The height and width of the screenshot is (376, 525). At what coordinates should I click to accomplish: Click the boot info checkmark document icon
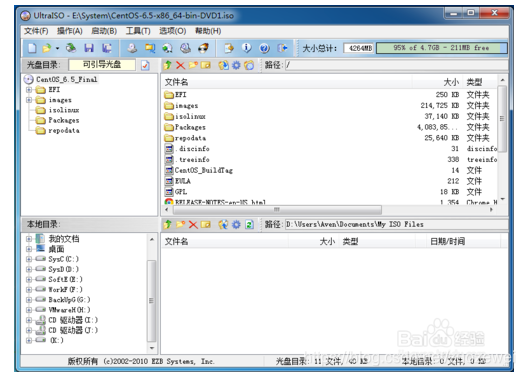[145, 65]
